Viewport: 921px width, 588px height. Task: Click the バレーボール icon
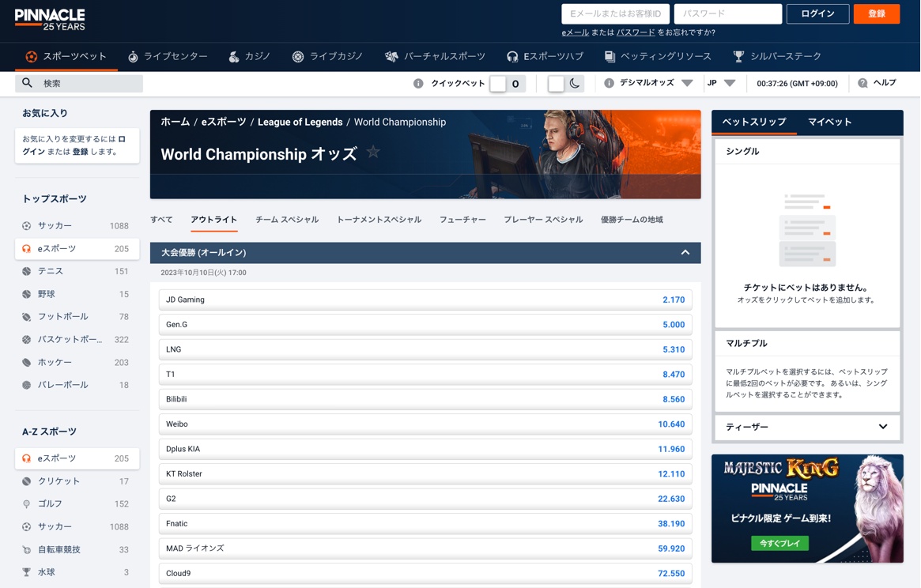coord(26,385)
